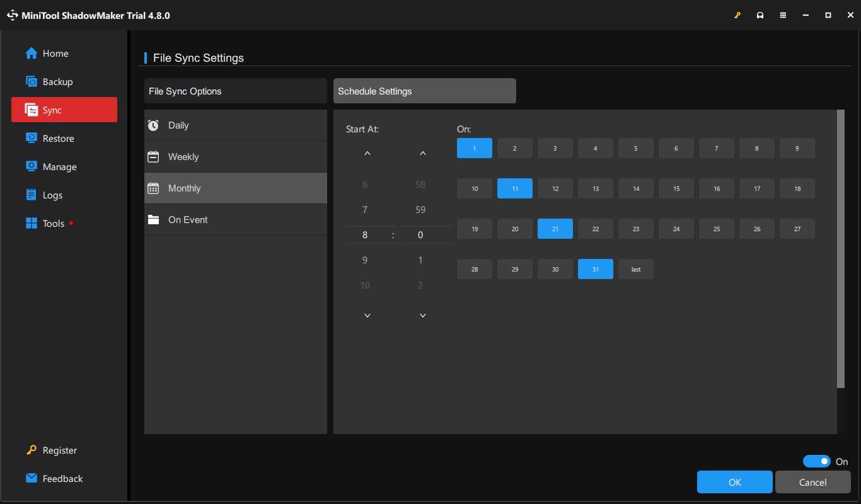This screenshot has height=504, width=861.
Task: Deselect day 31 in the monthly grid
Action: [595, 269]
